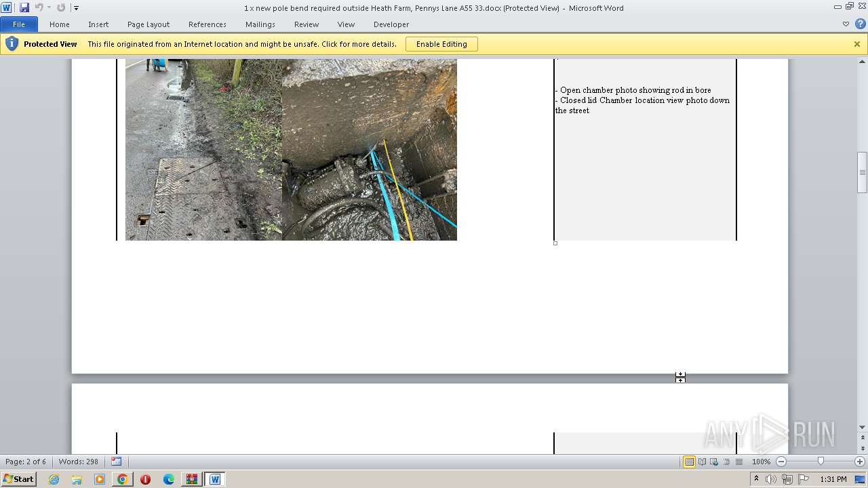The height and width of the screenshot is (488, 868).
Task: Click the zoom slider handle
Action: tap(821, 462)
